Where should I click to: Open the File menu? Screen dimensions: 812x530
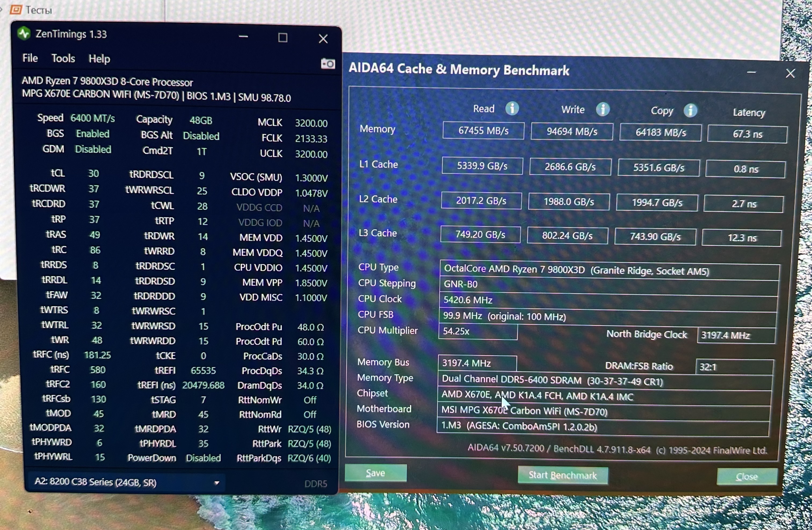pos(30,58)
